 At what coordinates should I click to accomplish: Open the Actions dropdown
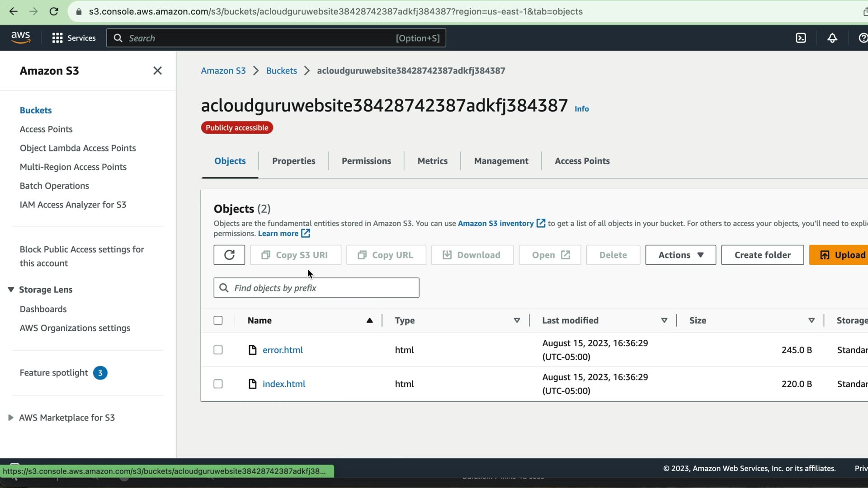pyautogui.click(x=680, y=255)
